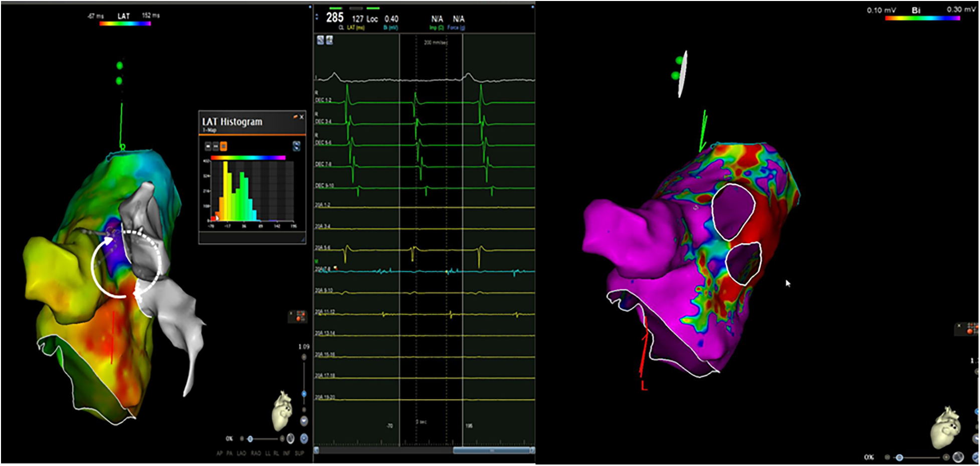Click the transparency sphere icon in left map
The image size is (980, 466).
(290, 439)
